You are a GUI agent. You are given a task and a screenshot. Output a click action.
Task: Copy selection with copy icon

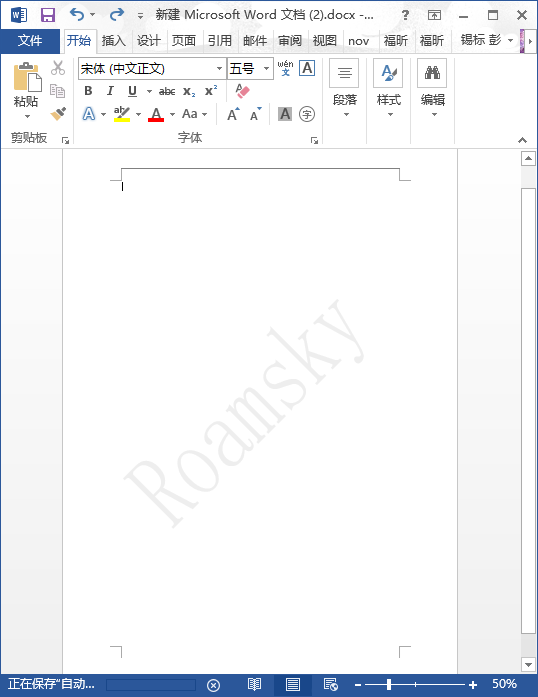click(58, 91)
